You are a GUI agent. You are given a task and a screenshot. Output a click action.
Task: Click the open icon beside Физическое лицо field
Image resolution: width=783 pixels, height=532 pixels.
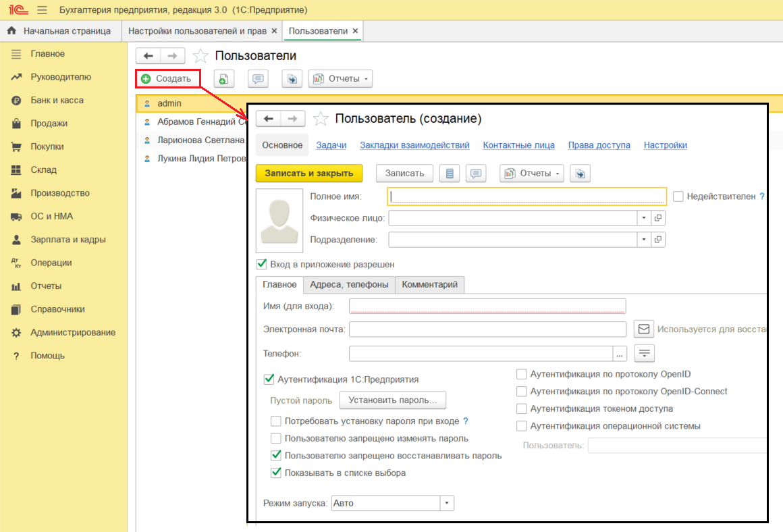pyautogui.click(x=658, y=218)
